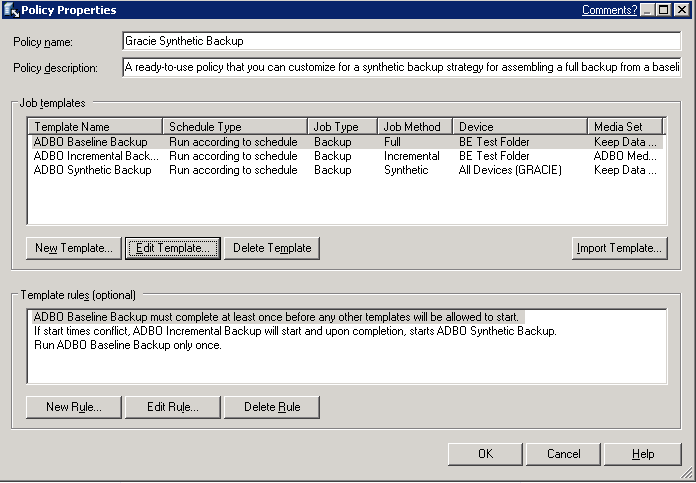Select the 'If start times conflict' rule

(295, 331)
